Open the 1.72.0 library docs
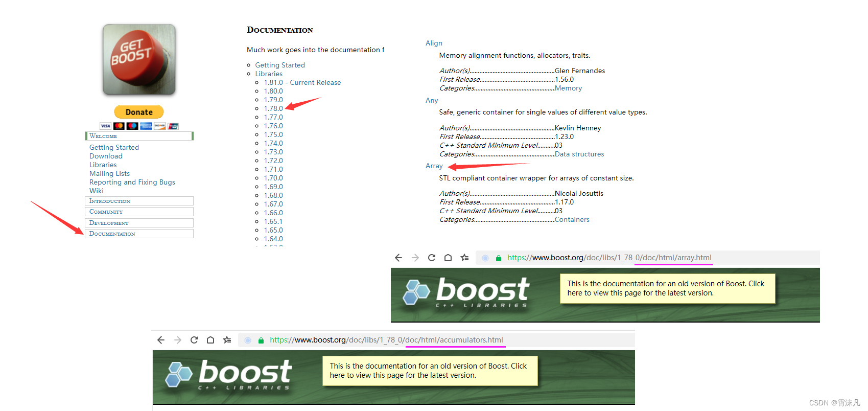The image size is (868, 411). pos(273,161)
